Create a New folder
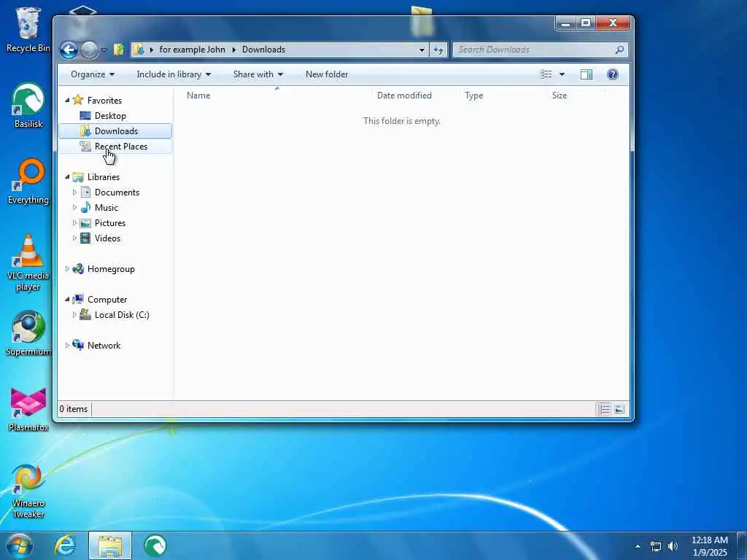The width and height of the screenshot is (747, 560). click(327, 74)
